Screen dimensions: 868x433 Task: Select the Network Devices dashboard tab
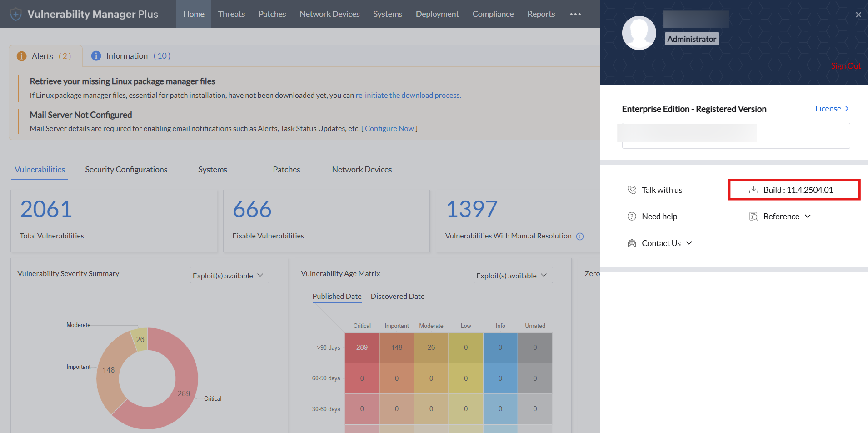point(362,170)
